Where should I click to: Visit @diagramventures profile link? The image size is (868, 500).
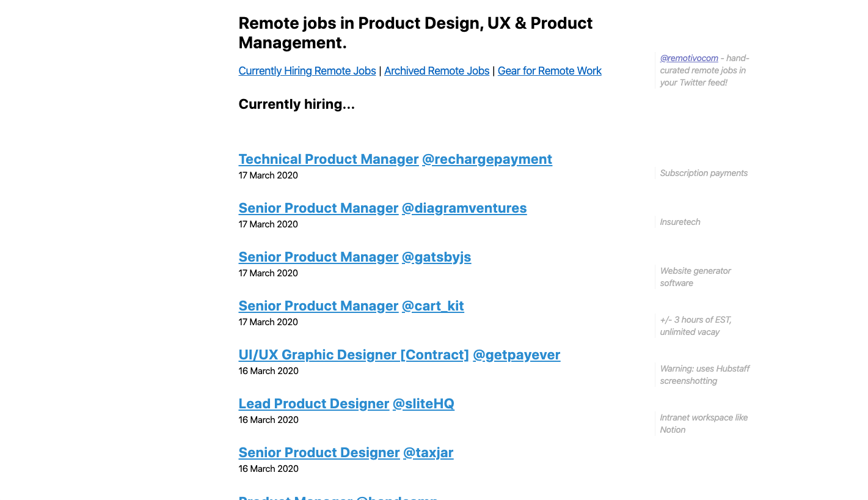464,208
